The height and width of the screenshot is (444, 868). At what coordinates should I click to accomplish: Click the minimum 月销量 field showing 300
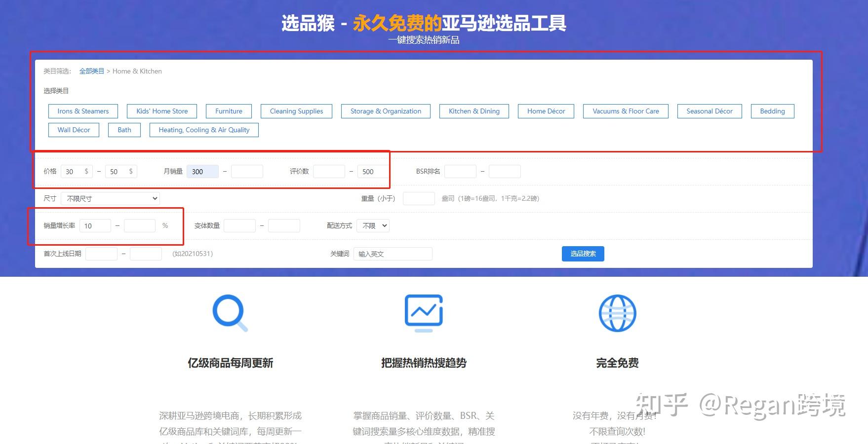(x=202, y=171)
